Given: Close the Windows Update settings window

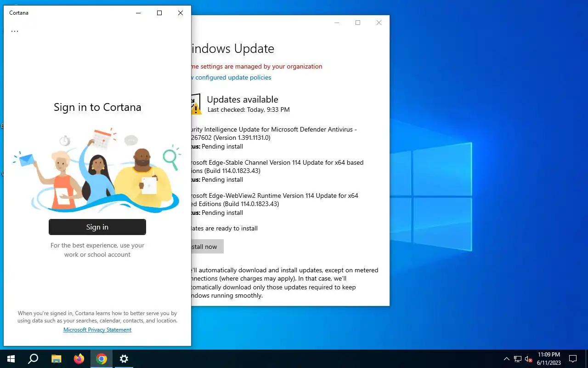Looking at the screenshot, I should 379,23.
